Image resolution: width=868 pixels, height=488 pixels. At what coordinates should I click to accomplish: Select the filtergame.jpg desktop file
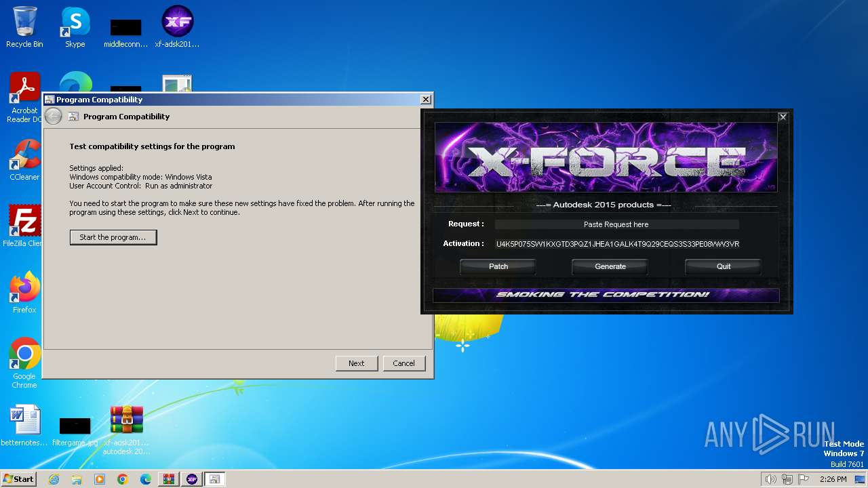[75, 431]
